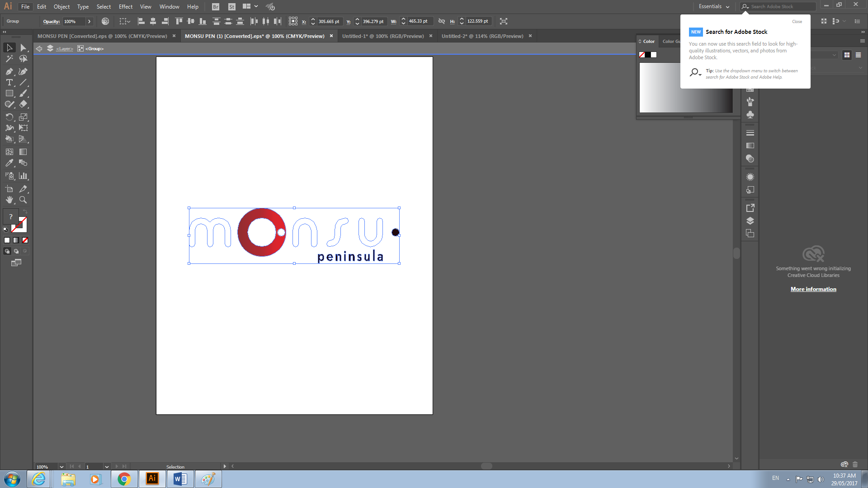Image resolution: width=868 pixels, height=488 pixels.
Task: Close the Adobe Stock search tooltip
Action: 797,22
